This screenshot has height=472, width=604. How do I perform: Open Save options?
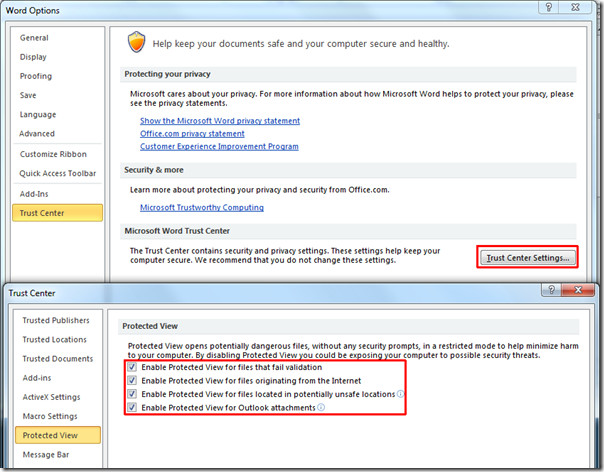click(x=57, y=95)
